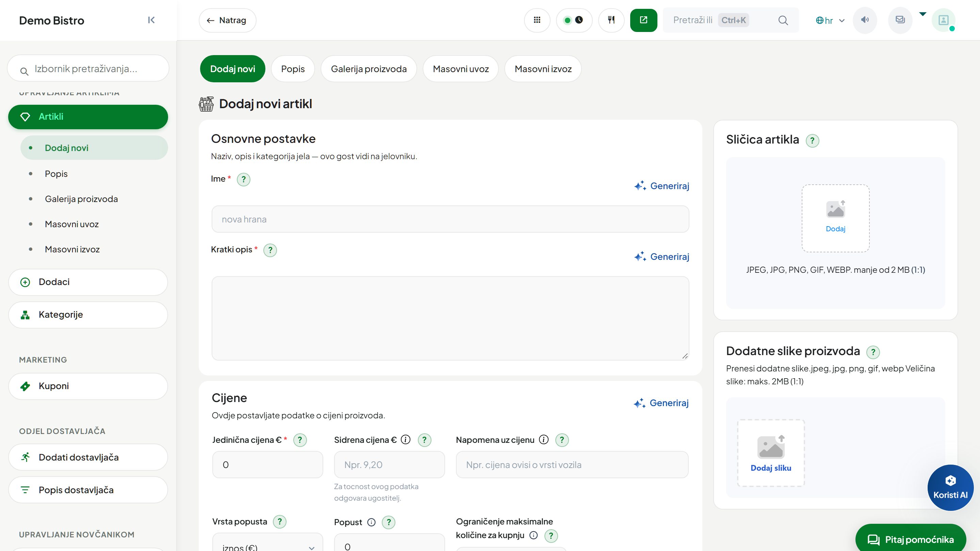Open help for Dodatne slike proizvoda
Screen dimensions: 980x551
tap(873, 352)
